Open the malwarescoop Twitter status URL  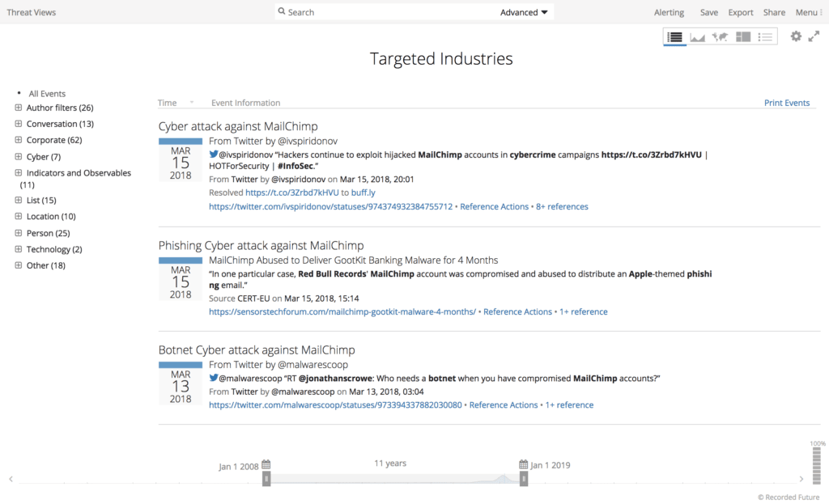tap(335, 404)
